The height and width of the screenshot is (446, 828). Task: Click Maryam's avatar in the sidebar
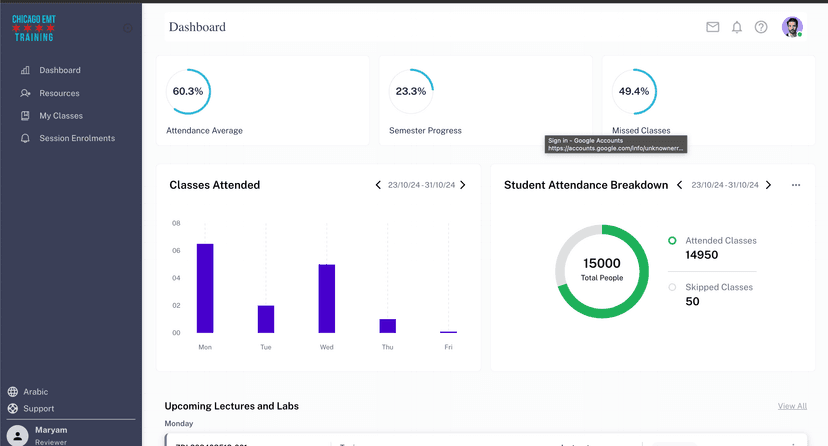(x=17, y=435)
